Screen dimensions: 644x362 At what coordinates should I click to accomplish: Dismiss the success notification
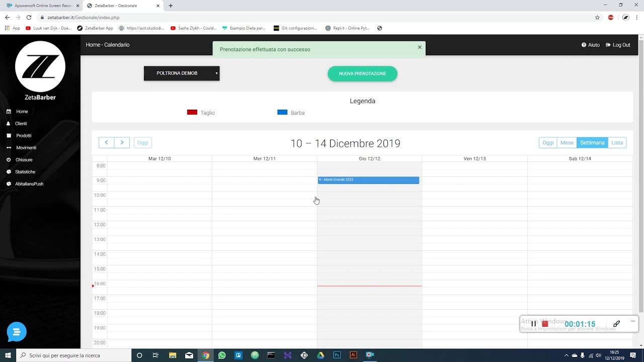pyautogui.click(x=420, y=47)
